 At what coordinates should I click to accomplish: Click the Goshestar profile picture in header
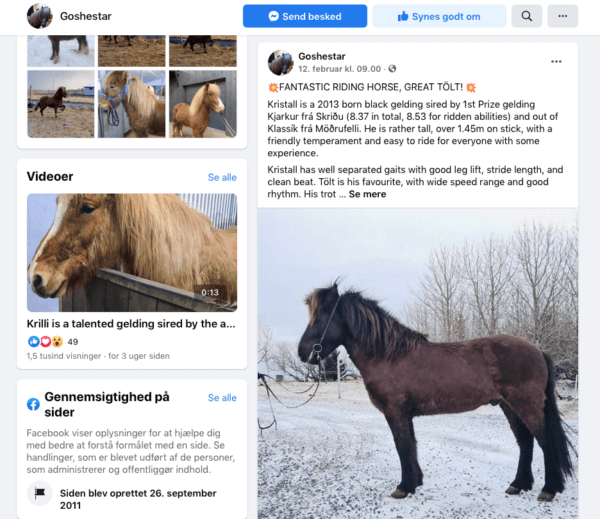(40, 16)
